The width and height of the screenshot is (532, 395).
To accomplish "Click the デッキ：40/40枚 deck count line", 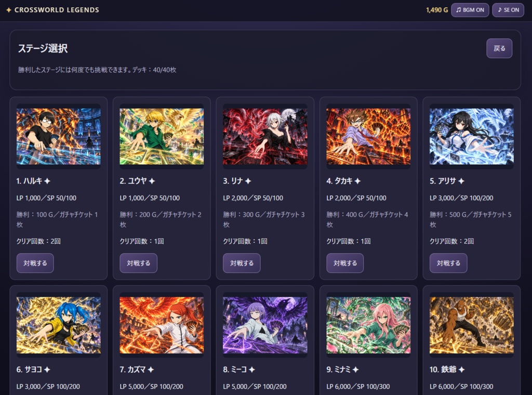I will click(154, 70).
